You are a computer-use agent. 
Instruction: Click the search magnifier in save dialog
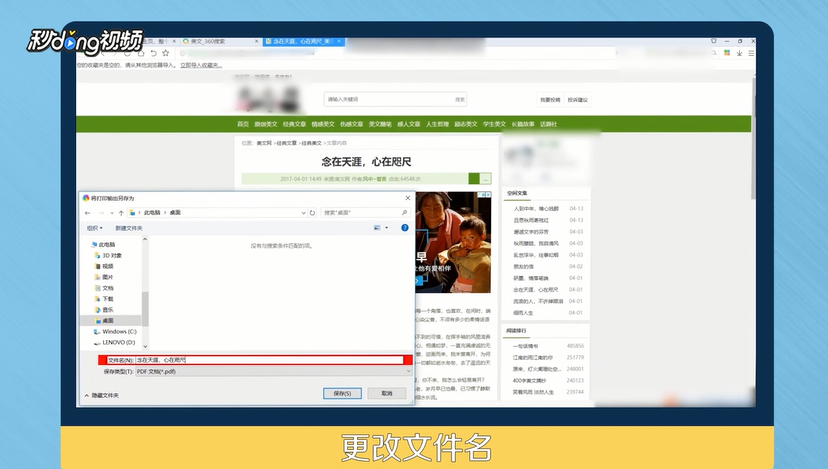pyautogui.click(x=404, y=213)
